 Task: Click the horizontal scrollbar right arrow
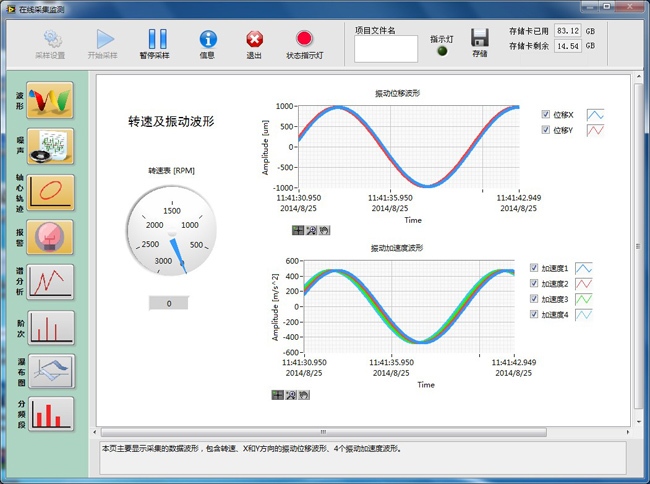point(628,432)
